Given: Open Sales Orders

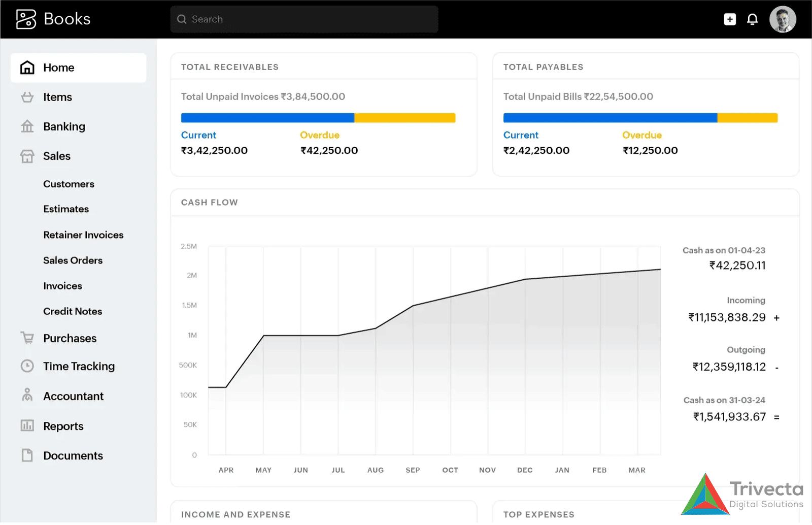Looking at the screenshot, I should tap(73, 260).
